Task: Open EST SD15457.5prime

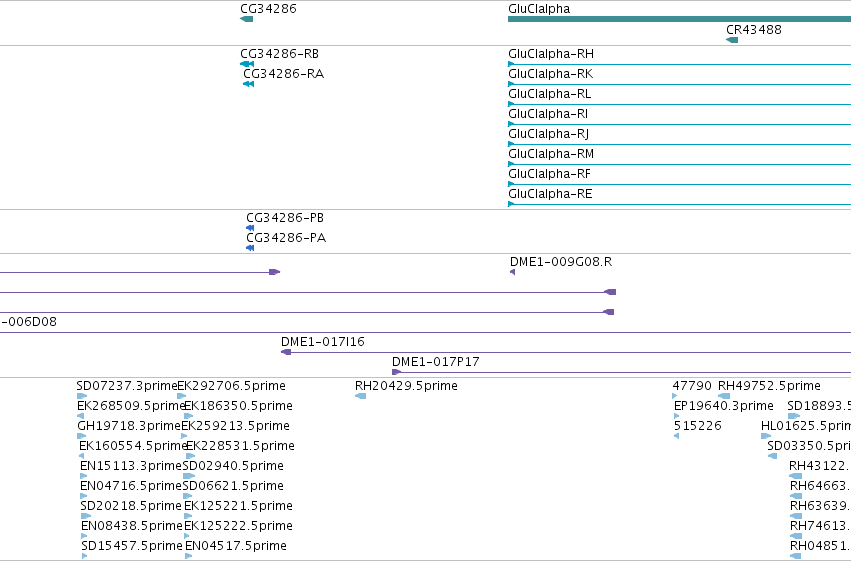Action: coord(132,546)
